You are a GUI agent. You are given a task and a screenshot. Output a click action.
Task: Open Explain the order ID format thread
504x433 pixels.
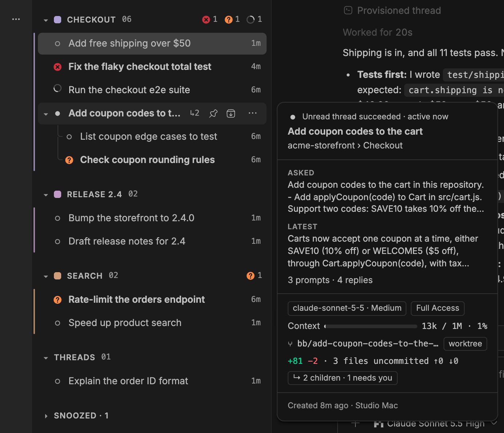coord(152,381)
